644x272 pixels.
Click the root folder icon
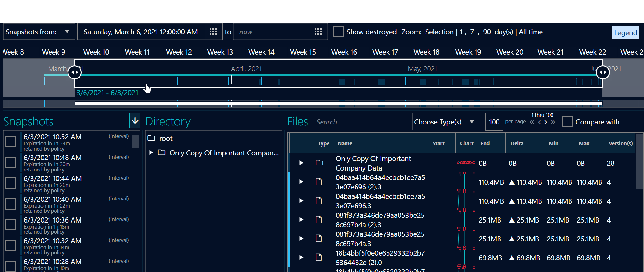(151, 138)
